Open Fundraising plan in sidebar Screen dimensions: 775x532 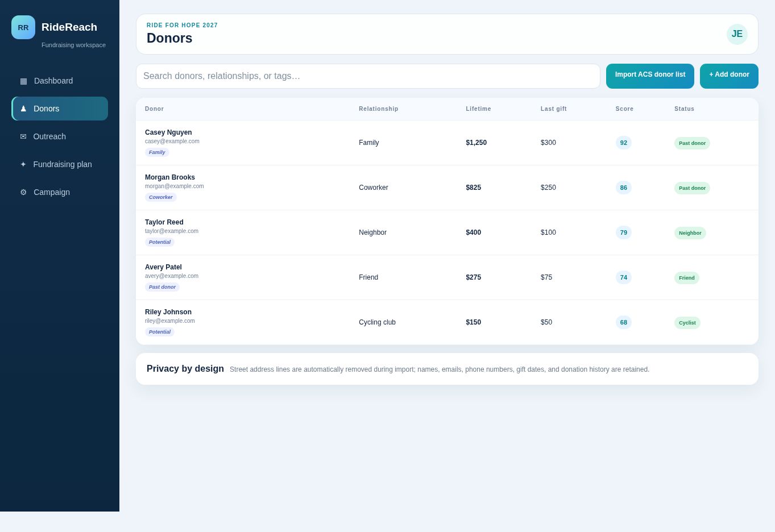click(x=60, y=164)
